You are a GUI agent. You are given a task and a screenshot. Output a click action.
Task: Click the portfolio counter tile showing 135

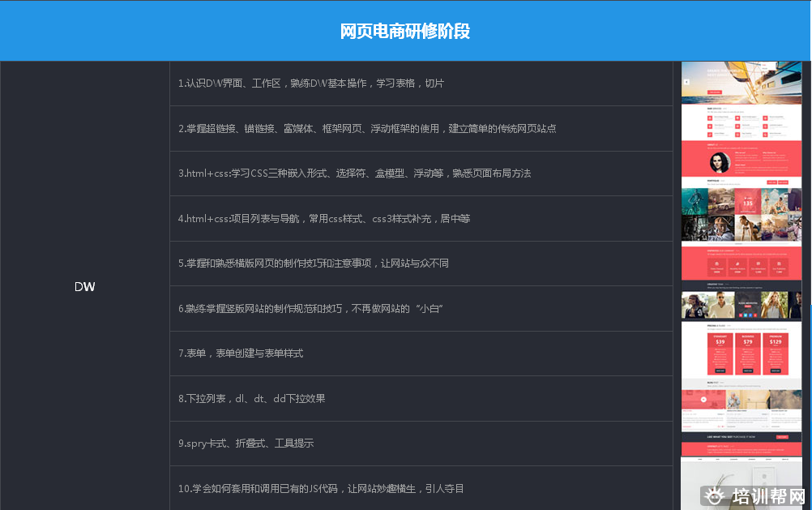tap(748, 202)
